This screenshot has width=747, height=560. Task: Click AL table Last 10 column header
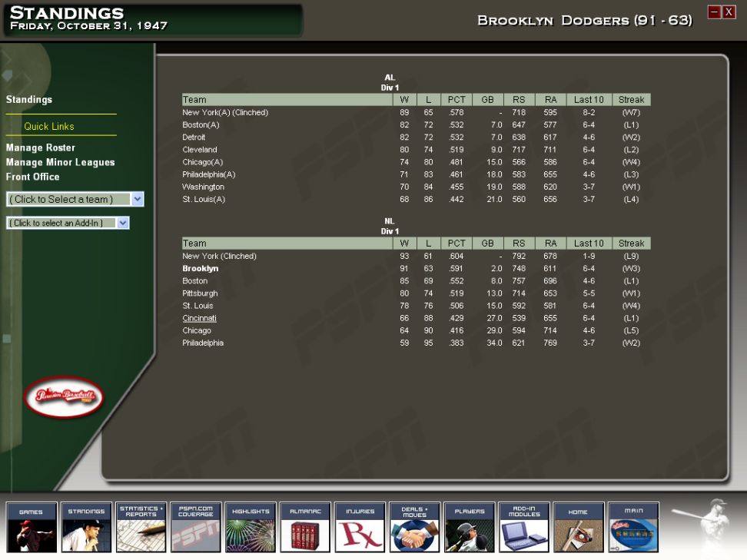[589, 100]
